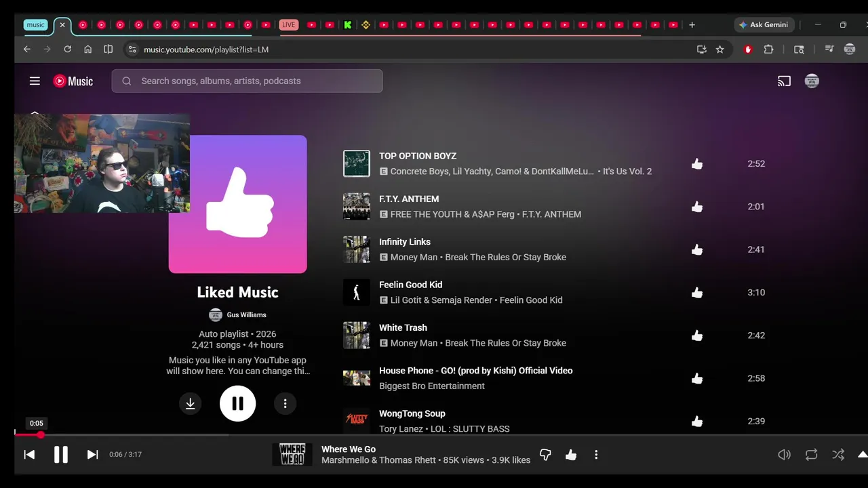The image size is (868, 488).
Task: Click the red progress scrubber handle
Action: tap(41, 435)
